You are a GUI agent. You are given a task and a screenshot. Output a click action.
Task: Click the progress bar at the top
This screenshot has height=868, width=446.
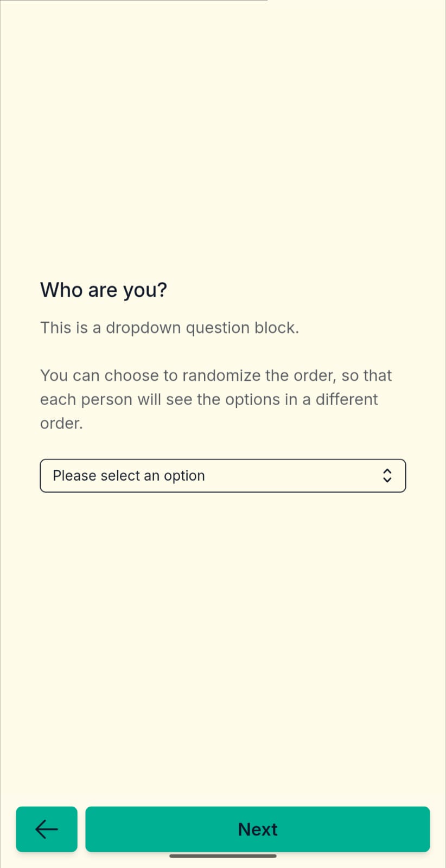134,1
